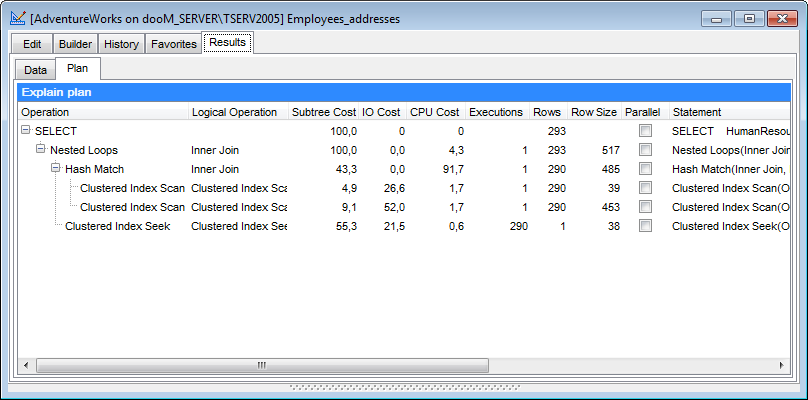Switch to the Edit tab
Image resolution: width=808 pixels, height=400 pixels.
(x=32, y=44)
